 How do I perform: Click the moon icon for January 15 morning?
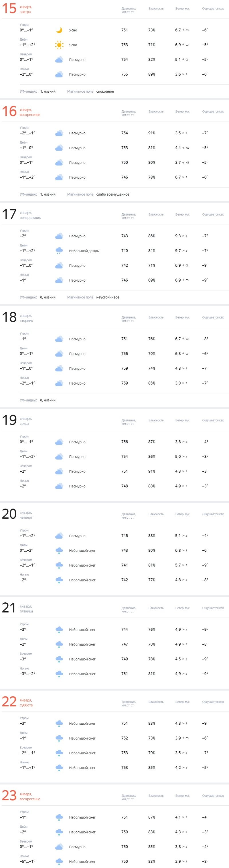click(x=59, y=30)
